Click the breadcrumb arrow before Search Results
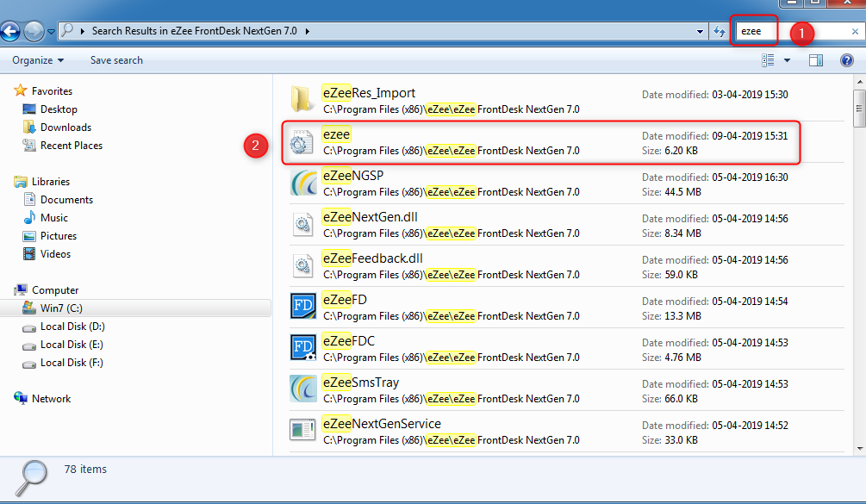The image size is (866, 504). 83,31
